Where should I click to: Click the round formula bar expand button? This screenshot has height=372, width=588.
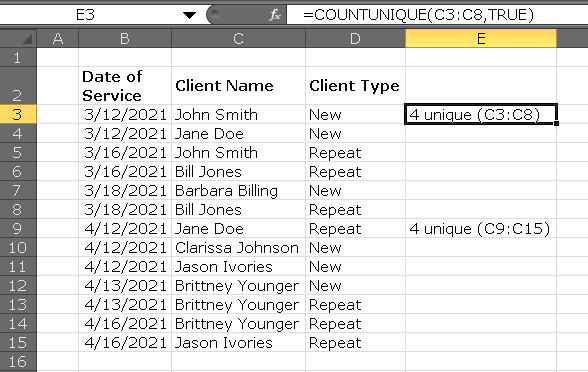click(x=215, y=15)
